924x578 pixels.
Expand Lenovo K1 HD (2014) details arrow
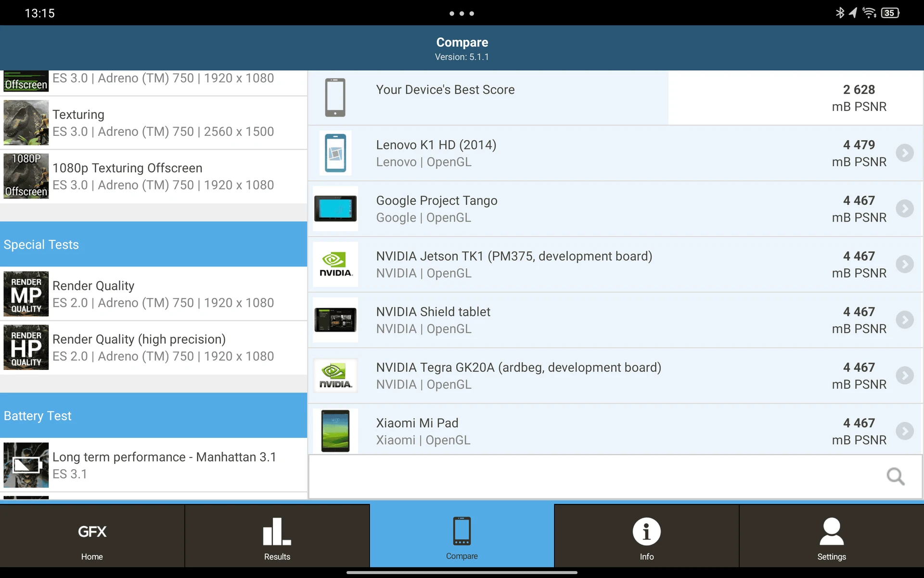(905, 153)
